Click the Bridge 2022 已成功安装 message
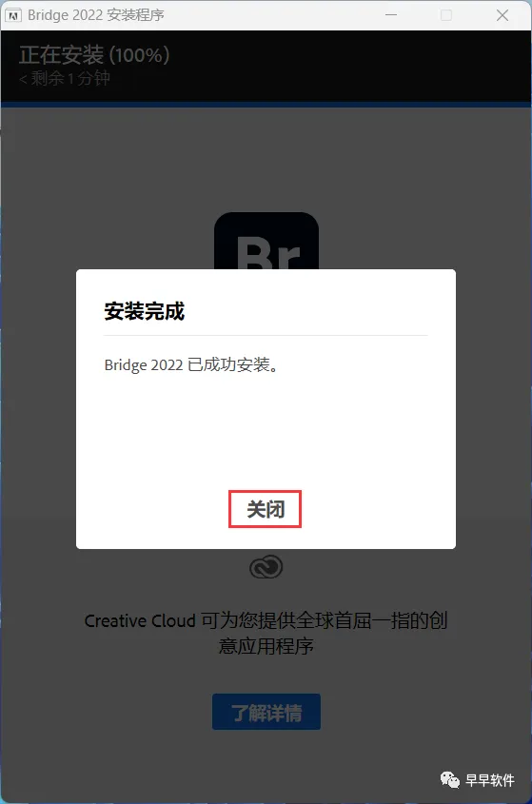 pyautogui.click(x=191, y=364)
